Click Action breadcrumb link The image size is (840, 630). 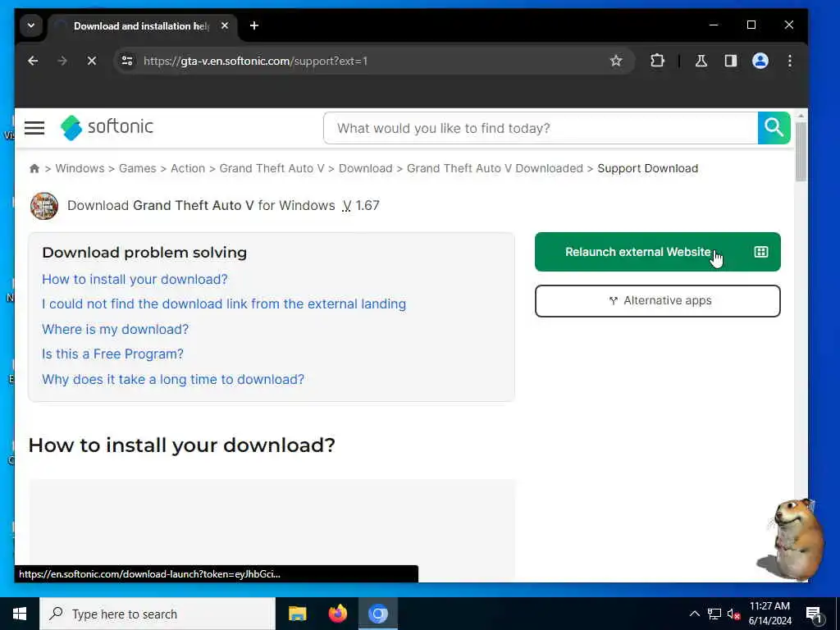click(188, 168)
